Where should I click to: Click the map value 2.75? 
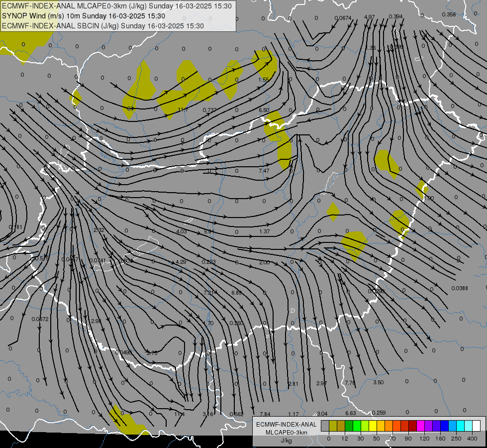[x=152, y=353]
